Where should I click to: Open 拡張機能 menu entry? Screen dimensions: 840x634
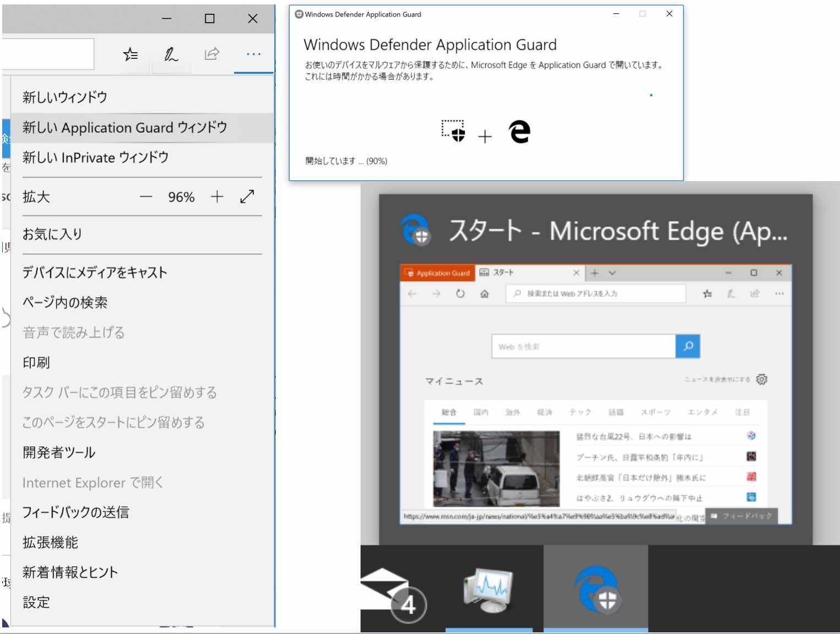(142, 543)
